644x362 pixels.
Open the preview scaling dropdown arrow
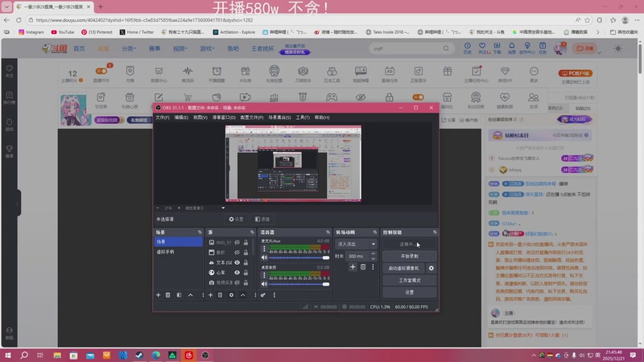coord(223,208)
